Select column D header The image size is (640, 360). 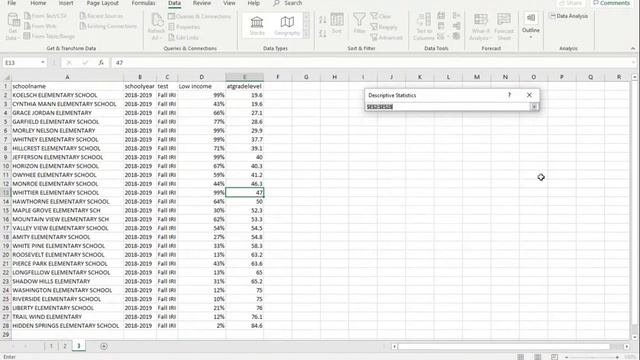click(201, 77)
